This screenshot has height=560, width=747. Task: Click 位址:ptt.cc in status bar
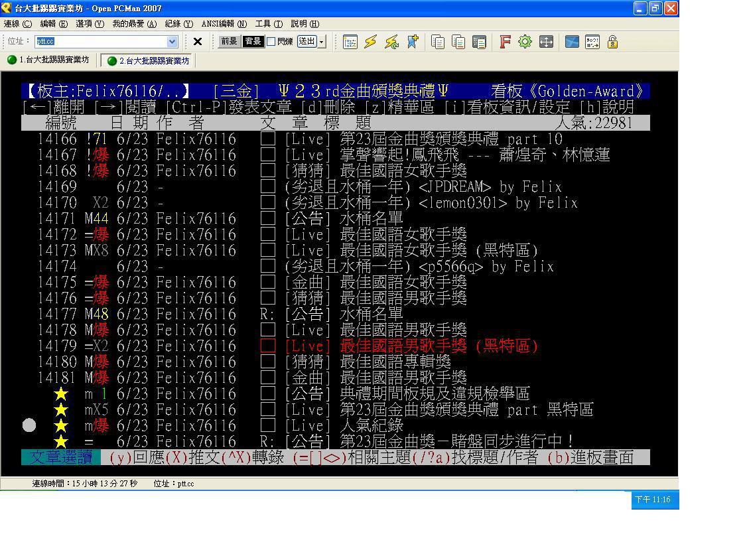(173, 484)
